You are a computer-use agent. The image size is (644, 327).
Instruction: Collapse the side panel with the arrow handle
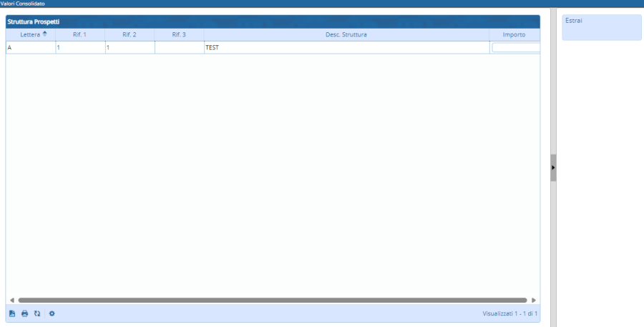click(553, 167)
